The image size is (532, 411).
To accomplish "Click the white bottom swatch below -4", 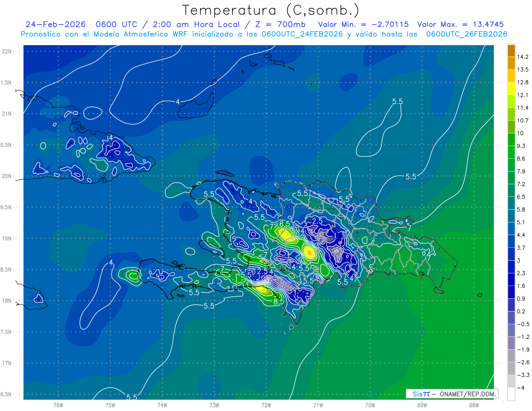I will tap(511, 394).
